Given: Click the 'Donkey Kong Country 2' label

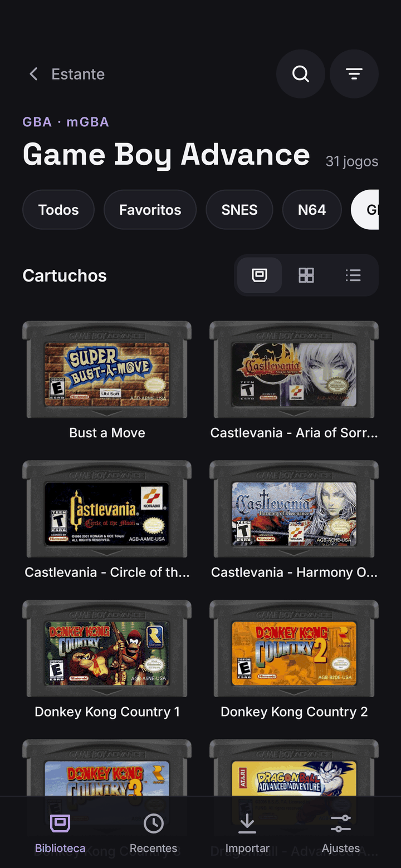Looking at the screenshot, I should [x=294, y=712].
